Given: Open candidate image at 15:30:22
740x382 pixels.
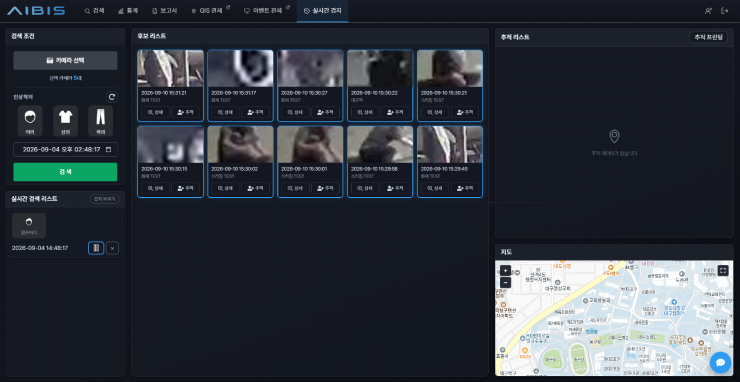Looking at the screenshot, I should (380, 68).
